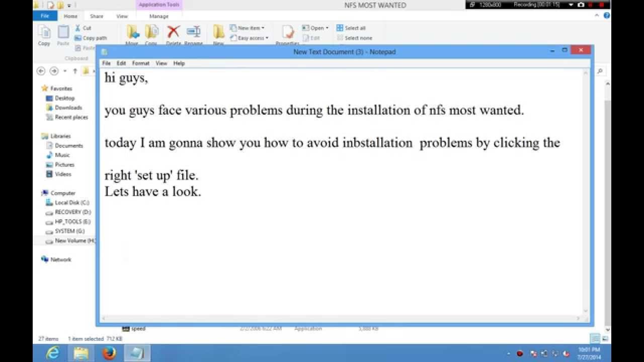The image size is (644, 362).
Task: Select Recent places under Favorites
Action: [x=67, y=117]
